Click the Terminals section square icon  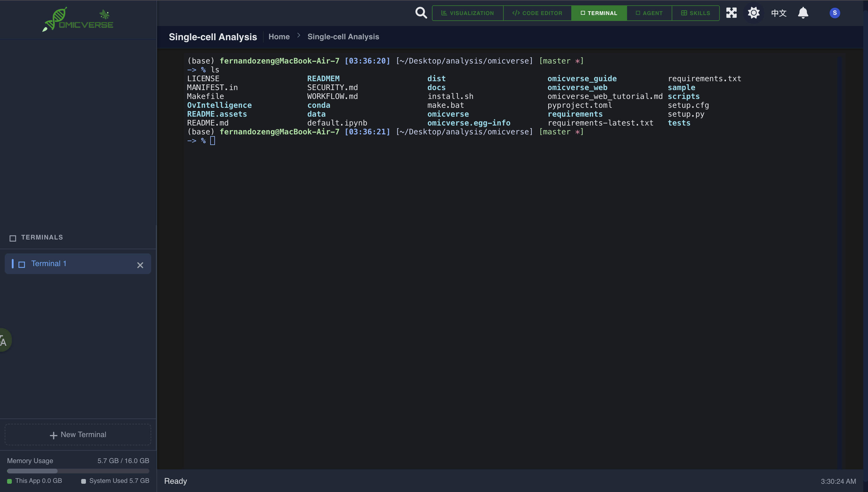click(x=13, y=238)
